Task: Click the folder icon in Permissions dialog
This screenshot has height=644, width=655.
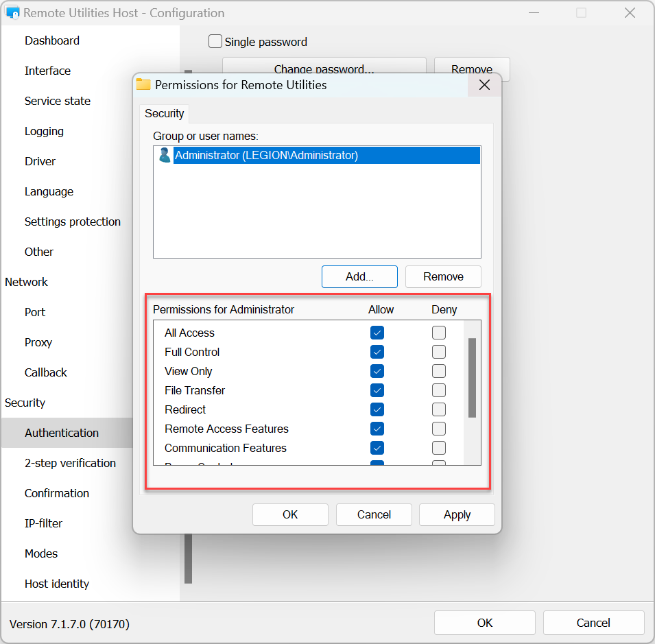Action: point(143,85)
